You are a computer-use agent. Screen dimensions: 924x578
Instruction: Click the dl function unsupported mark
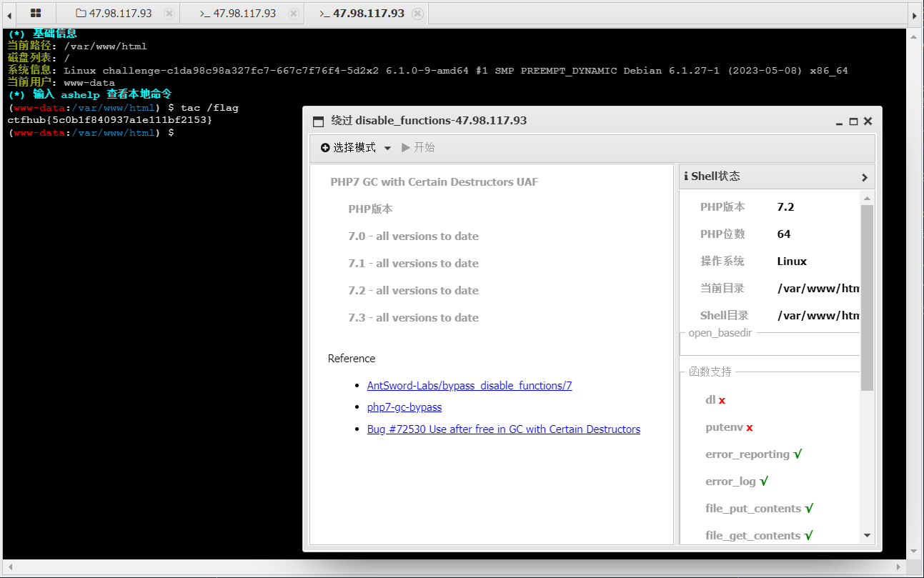pyautogui.click(x=722, y=400)
